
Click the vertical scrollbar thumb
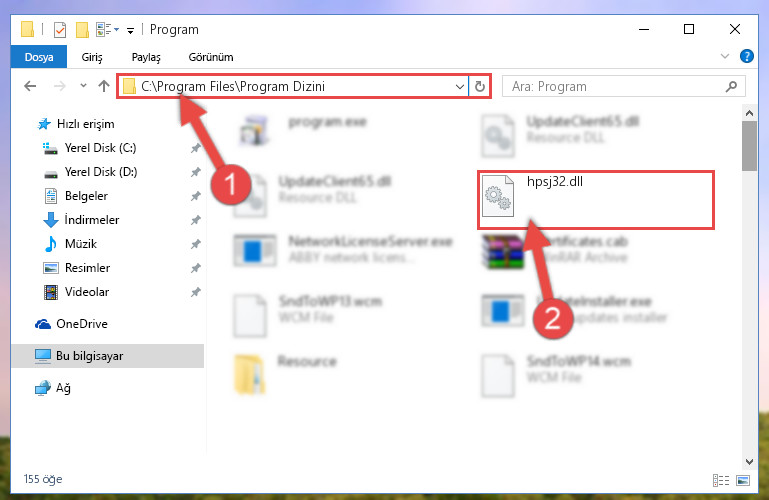click(x=749, y=146)
